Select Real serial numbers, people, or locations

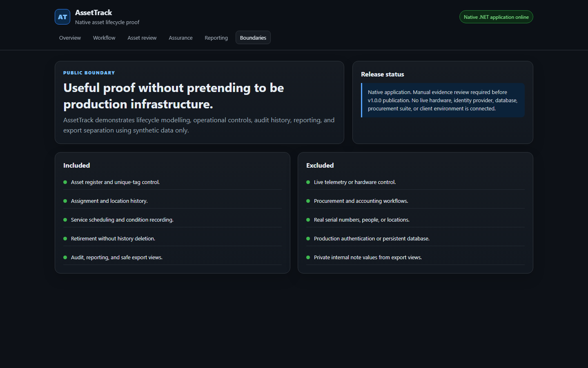(415, 220)
